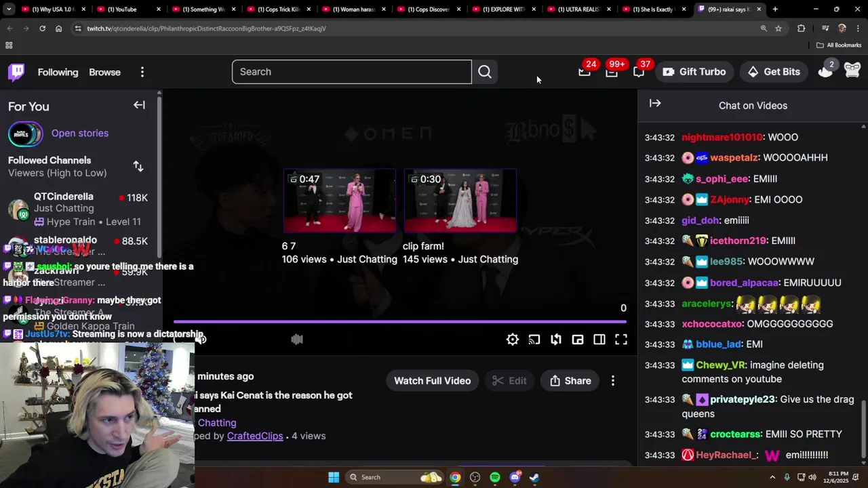The image size is (868, 488).
Task: Click the "clip farm!" clip title
Action: pos(423,246)
